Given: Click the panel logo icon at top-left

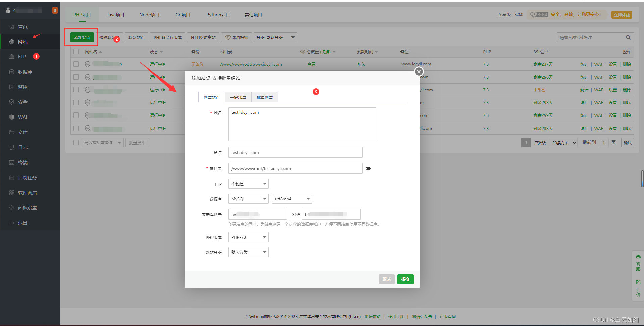Looking at the screenshot, I should point(8,10).
